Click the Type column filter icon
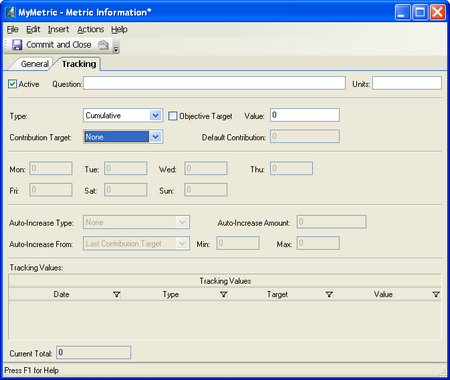 (224, 294)
